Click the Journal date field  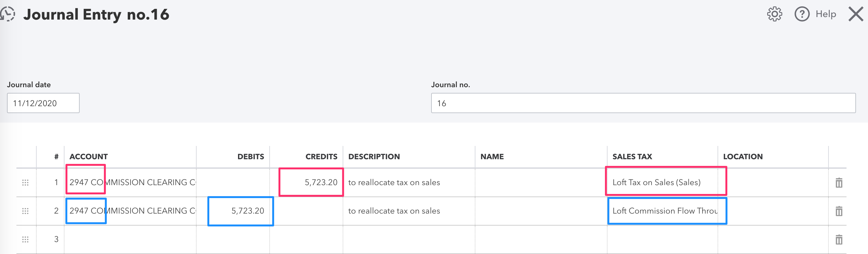[x=43, y=103]
